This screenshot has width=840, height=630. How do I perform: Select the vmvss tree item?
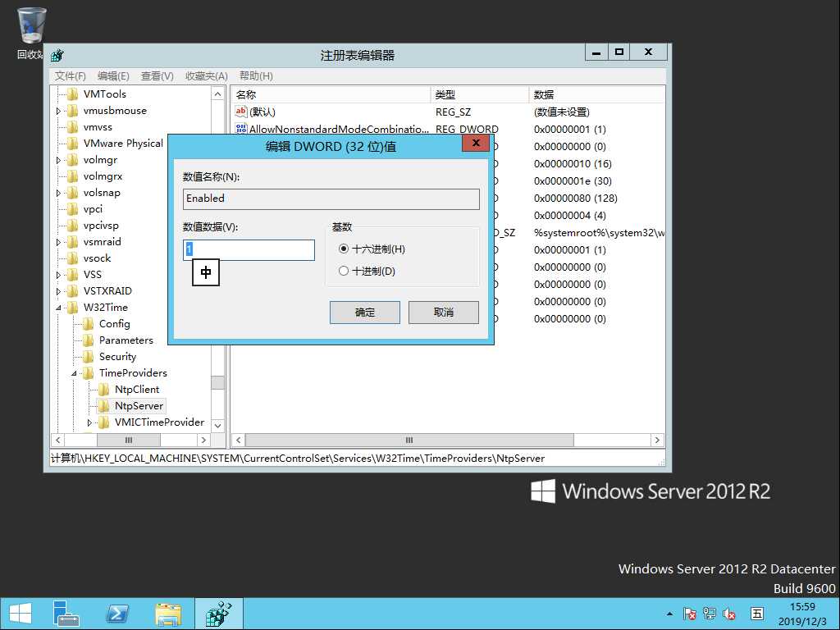[x=98, y=127]
